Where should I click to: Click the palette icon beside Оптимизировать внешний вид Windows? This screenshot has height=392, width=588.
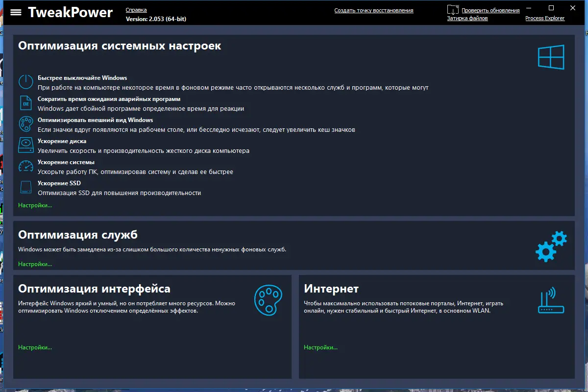[x=25, y=124]
